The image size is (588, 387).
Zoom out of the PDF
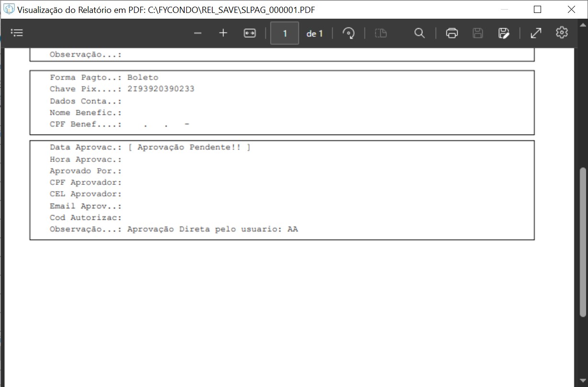[x=198, y=33]
